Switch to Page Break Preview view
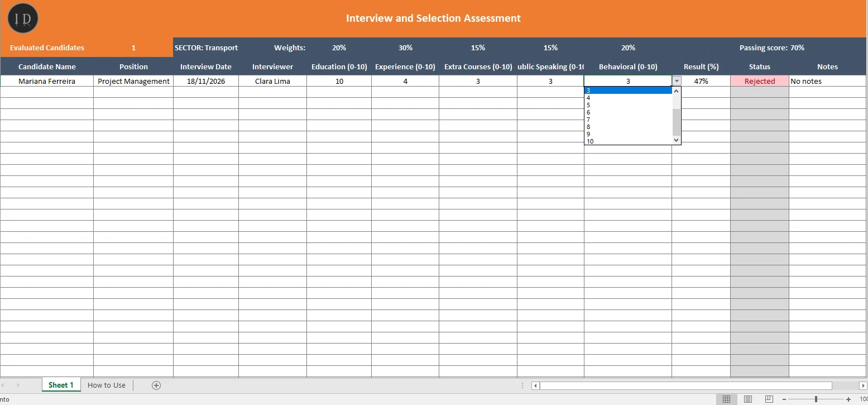 [x=769, y=399]
